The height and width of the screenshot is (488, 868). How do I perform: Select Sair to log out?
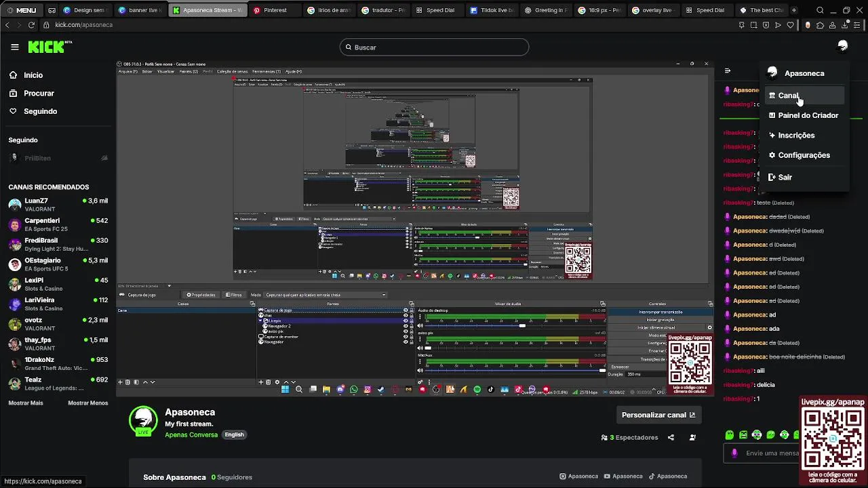(804, 177)
